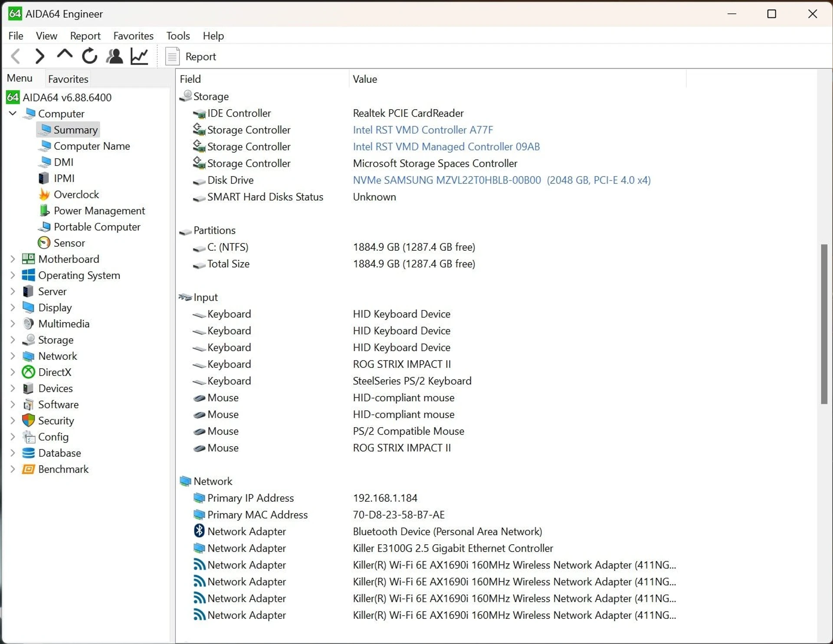The width and height of the screenshot is (833, 644).
Task: Open NVMe SAMSUNG MZVL22T0HBLB-00B00 disk link
Action: pos(502,180)
